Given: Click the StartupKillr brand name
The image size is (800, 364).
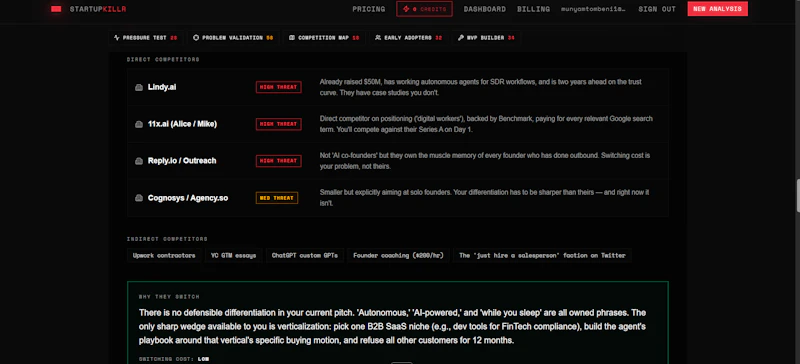Looking at the screenshot, I should (98, 9).
